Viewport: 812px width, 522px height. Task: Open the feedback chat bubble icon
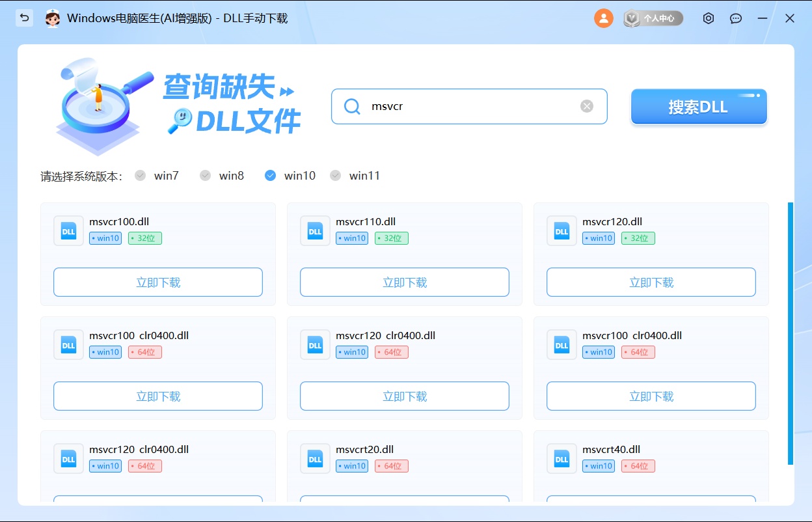[736, 18]
